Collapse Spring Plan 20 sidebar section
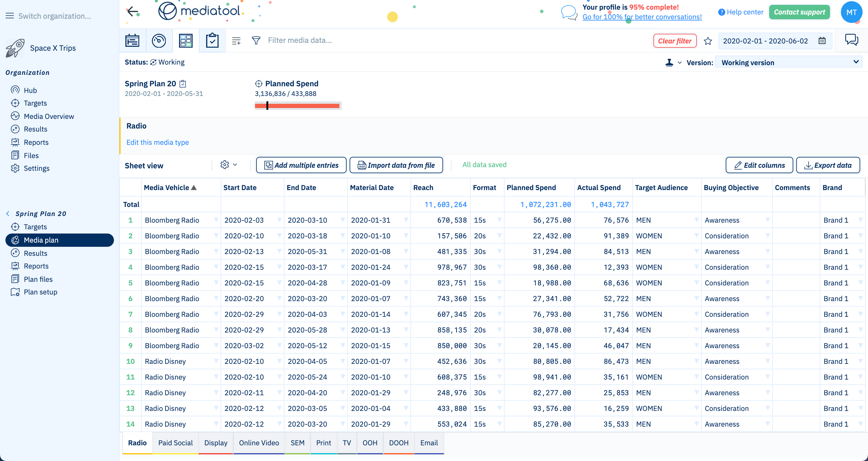 click(x=8, y=214)
